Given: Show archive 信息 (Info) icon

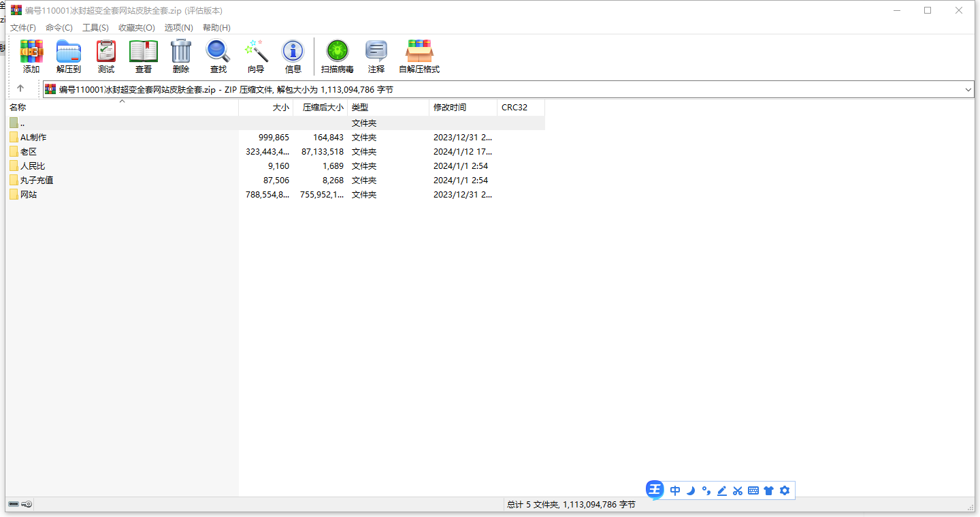Looking at the screenshot, I should (x=293, y=52).
